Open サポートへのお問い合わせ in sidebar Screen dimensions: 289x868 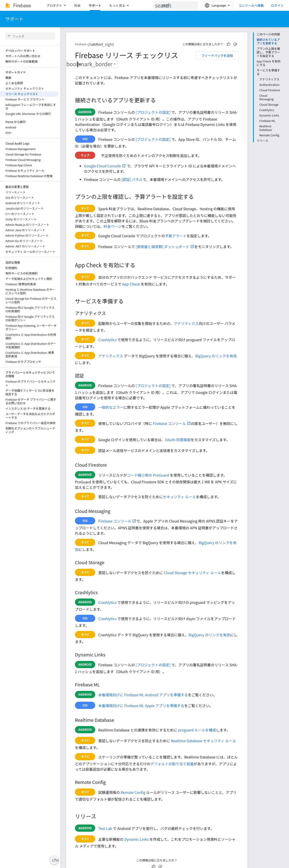23,56
